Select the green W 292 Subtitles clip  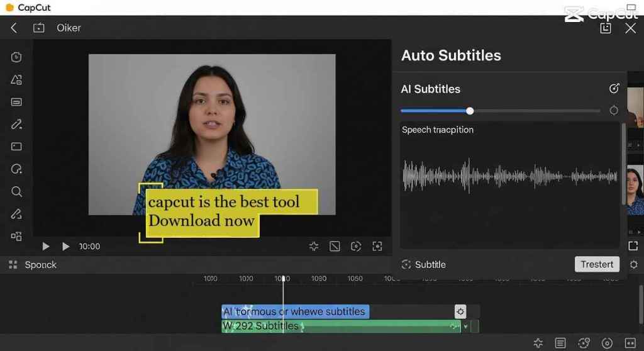click(x=341, y=326)
